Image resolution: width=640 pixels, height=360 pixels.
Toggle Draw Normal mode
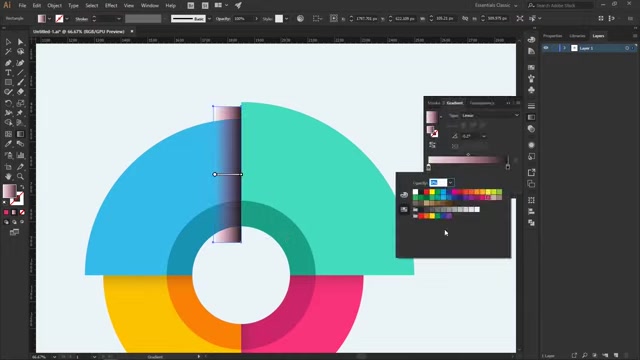point(6,222)
